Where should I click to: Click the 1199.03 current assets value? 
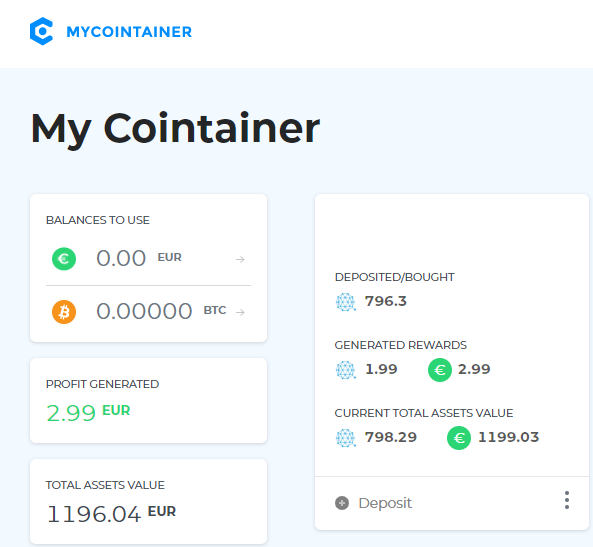508,437
